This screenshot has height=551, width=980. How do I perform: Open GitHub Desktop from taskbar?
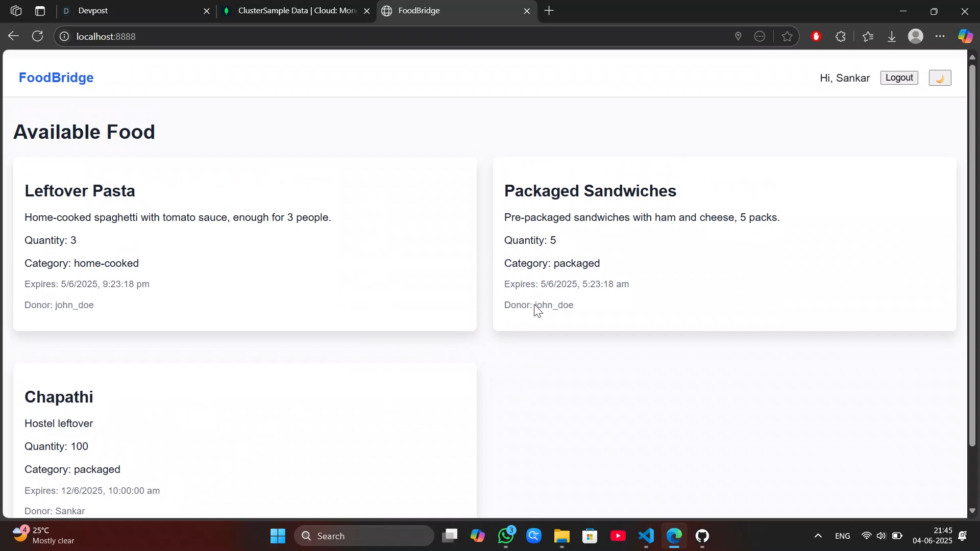(702, 536)
